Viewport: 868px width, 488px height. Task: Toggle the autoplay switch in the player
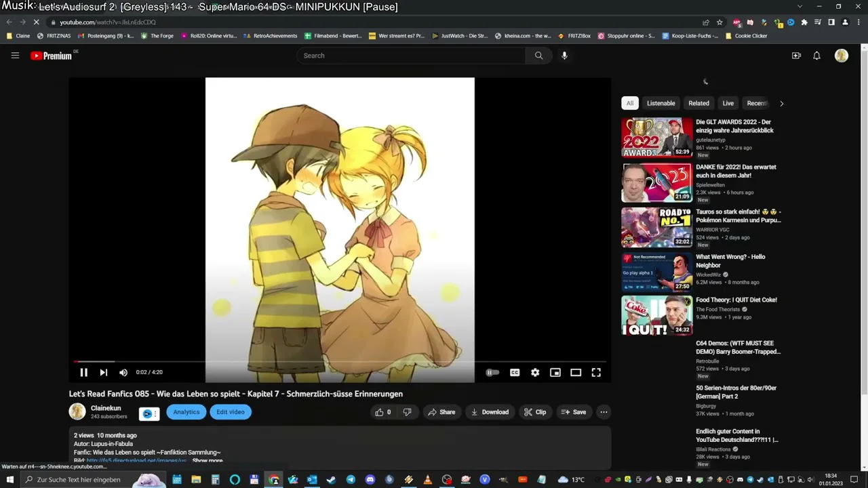point(493,372)
